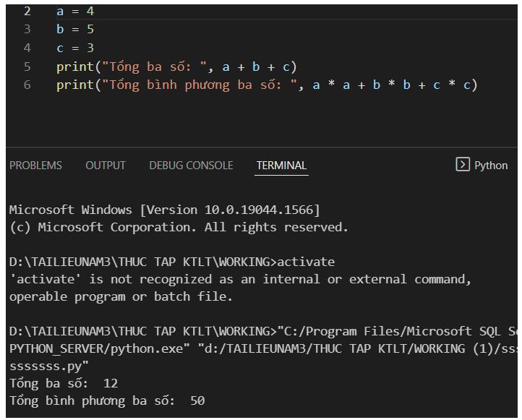Place cursor on the "a = 4" line

click(75, 12)
